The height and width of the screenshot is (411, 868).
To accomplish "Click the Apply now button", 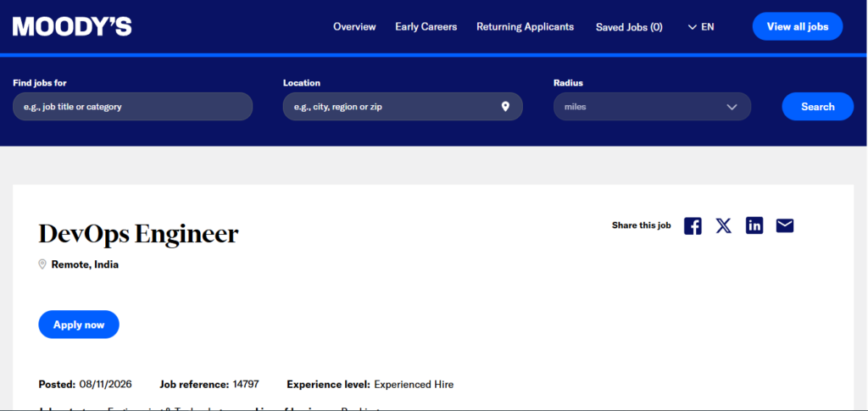I will (x=79, y=325).
